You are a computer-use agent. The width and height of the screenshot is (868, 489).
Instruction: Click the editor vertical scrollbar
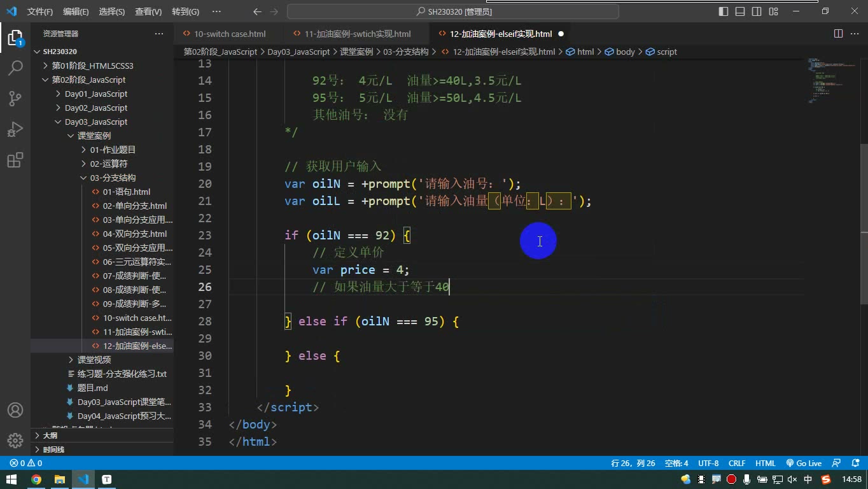click(864, 255)
